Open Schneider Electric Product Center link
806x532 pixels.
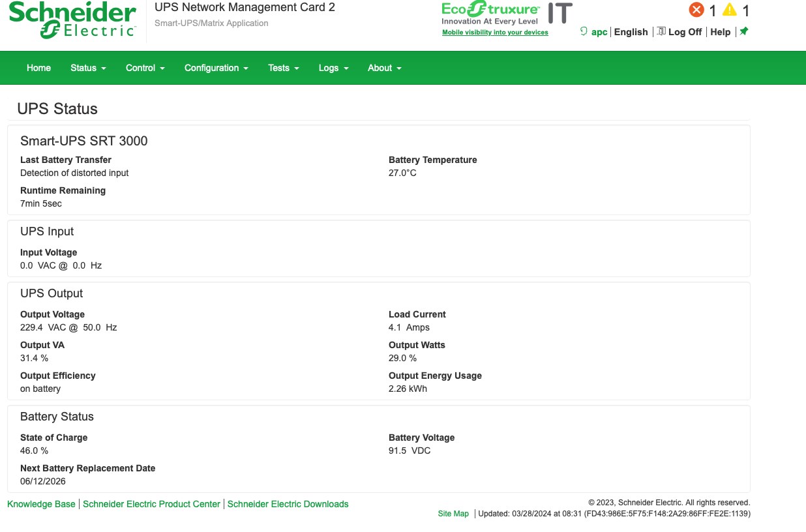pyautogui.click(x=151, y=504)
